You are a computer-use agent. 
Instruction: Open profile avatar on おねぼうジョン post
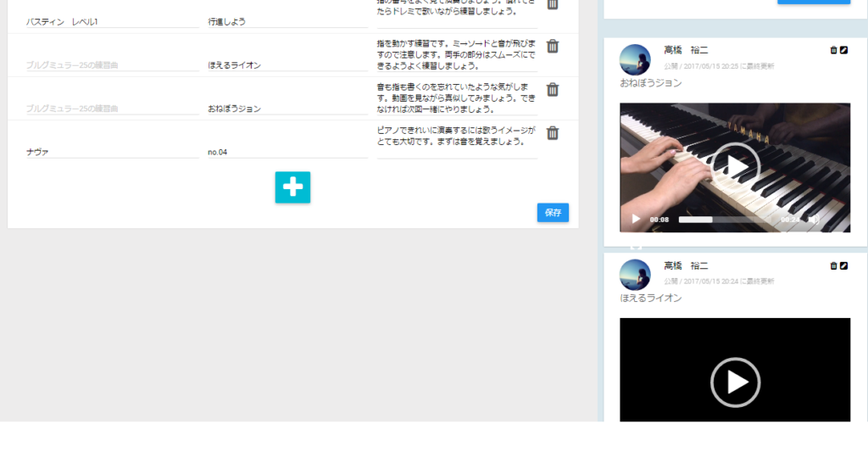[636, 59]
